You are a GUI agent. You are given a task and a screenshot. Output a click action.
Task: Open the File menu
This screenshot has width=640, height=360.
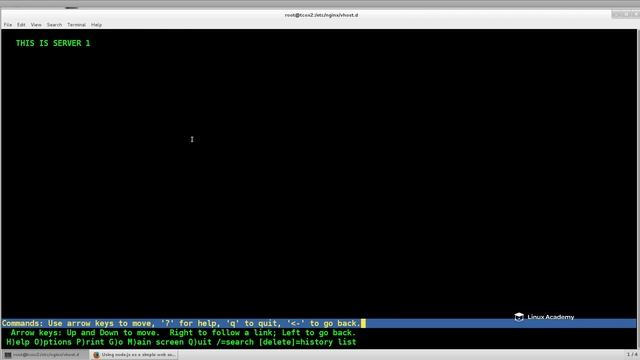click(x=8, y=25)
